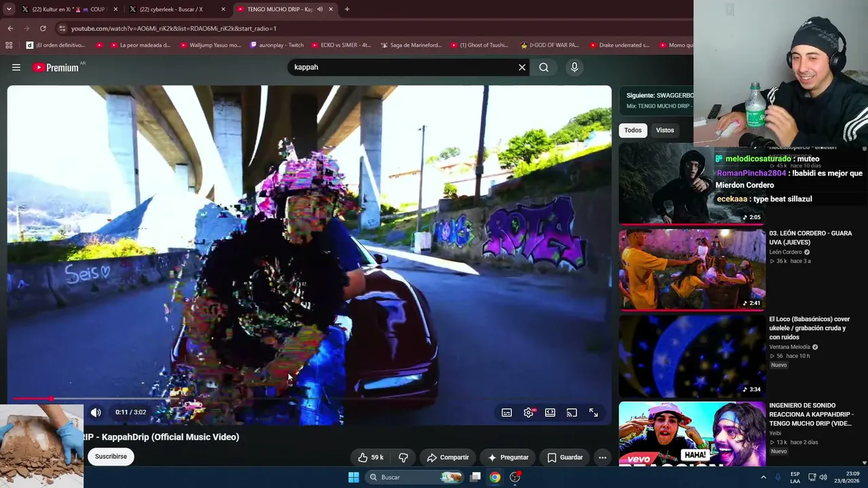
Task: Open a new browser tab
Action: coord(347,9)
